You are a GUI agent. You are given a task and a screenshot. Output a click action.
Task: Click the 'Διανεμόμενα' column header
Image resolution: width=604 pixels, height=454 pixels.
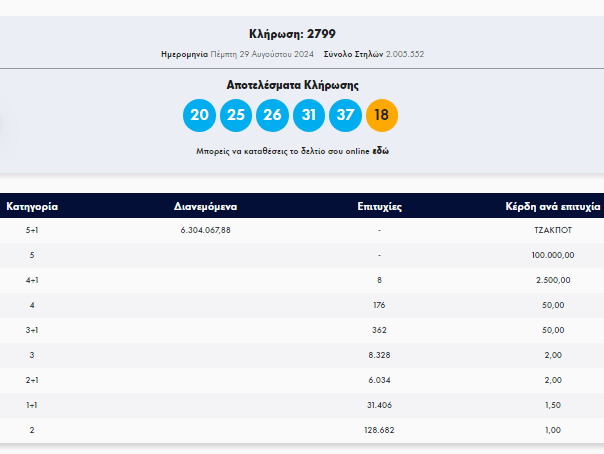[x=205, y=206]
